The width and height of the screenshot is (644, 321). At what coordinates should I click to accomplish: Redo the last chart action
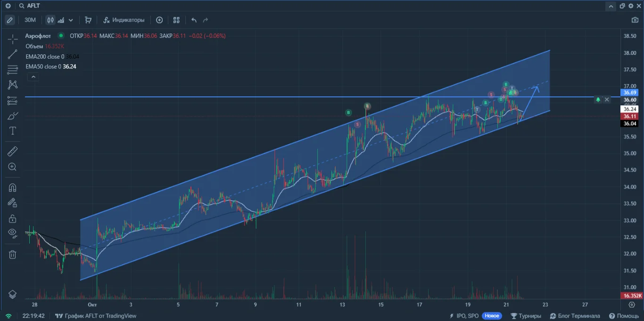pyautogui.click(x=206, y=20)
